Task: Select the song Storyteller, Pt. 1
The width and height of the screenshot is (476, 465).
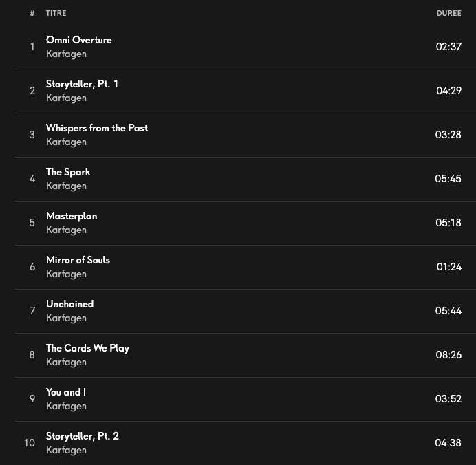Action: click(x=82, y=84)
